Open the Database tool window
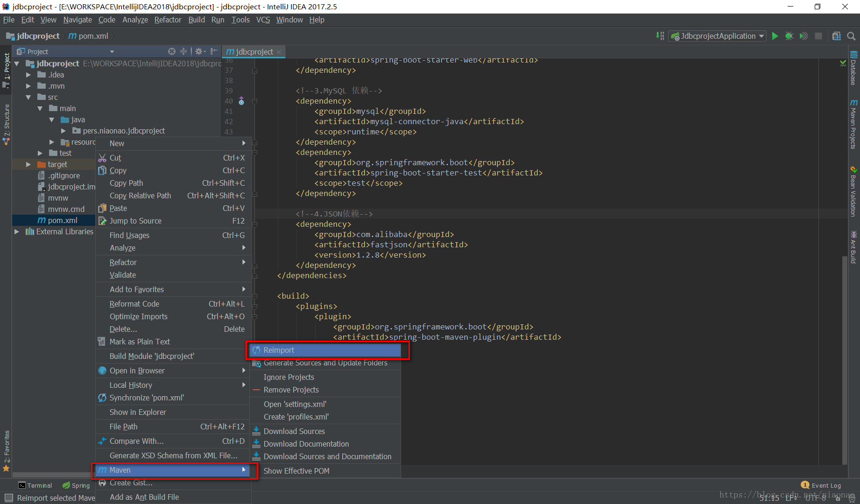 (854, 68)
